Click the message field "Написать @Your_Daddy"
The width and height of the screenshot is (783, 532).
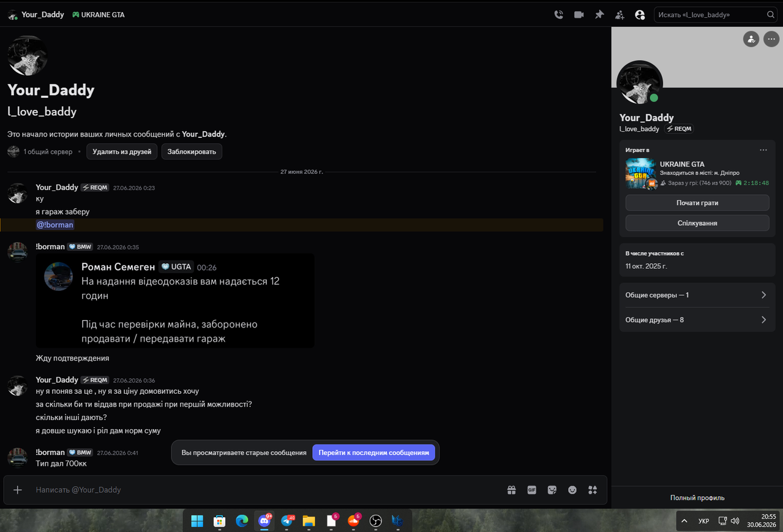click(263, 490)
